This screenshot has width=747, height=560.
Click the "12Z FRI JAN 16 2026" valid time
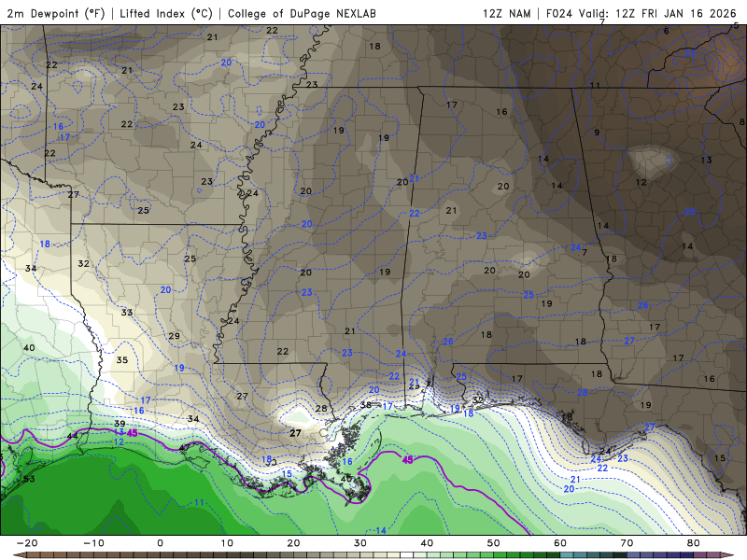click(675, 13)
